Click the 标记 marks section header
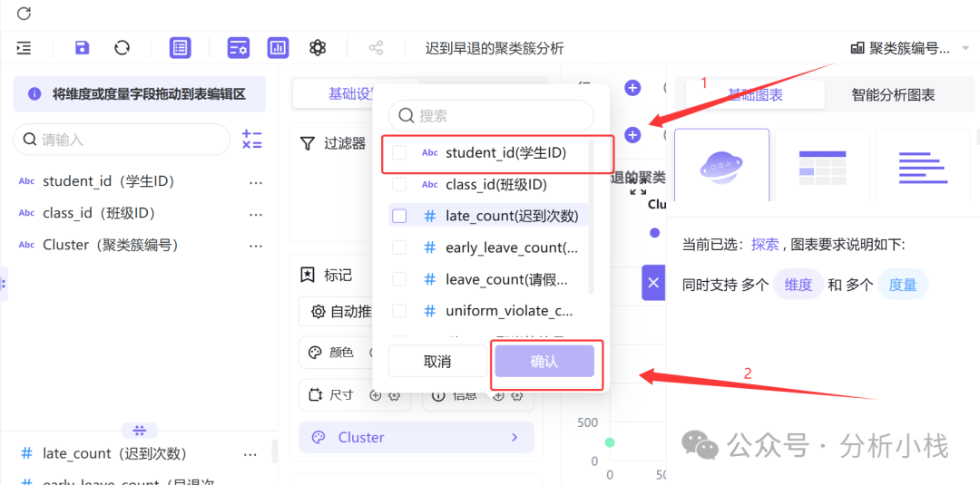Screen dimensions: 980x485 tap(327, 276)
